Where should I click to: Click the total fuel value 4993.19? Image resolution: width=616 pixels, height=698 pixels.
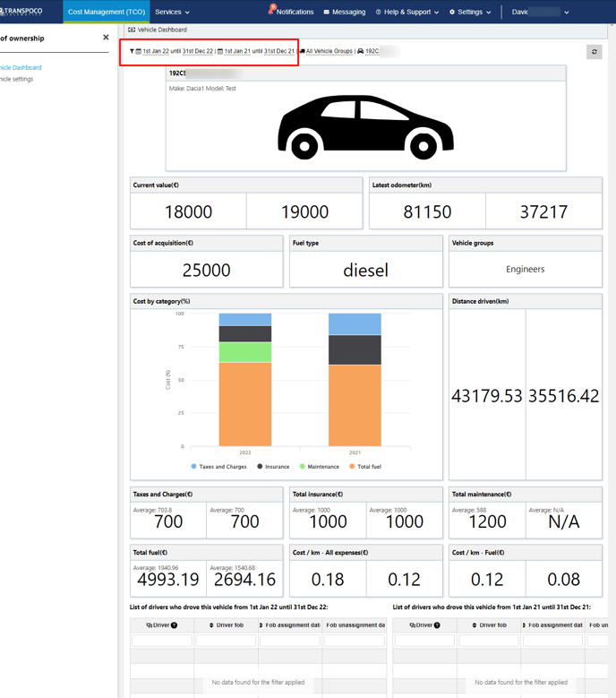click(168, 580)
